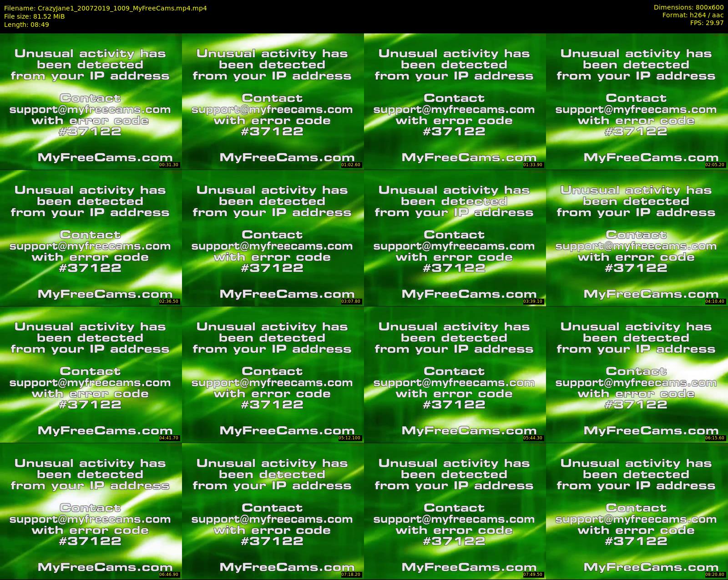Viewport: 728px width, 580px height.
Task: Pick the frame with timestamp 02:05.20
Action: coord(637,101)
